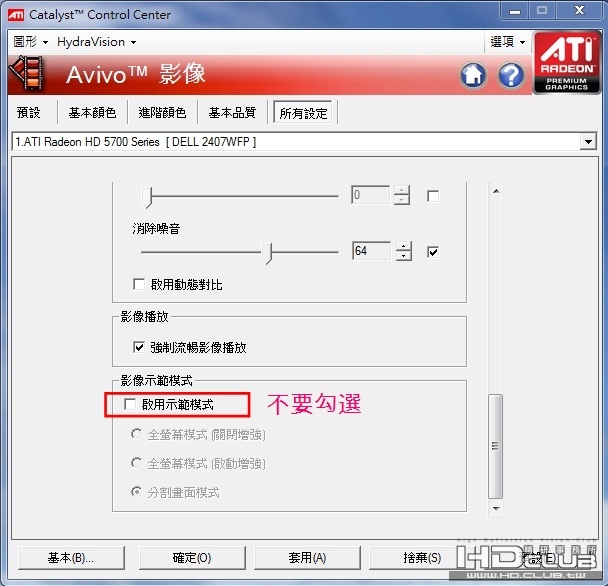608x586 pixels.
Task: Click the 基本(B)... button
Action: pos(71,558)
